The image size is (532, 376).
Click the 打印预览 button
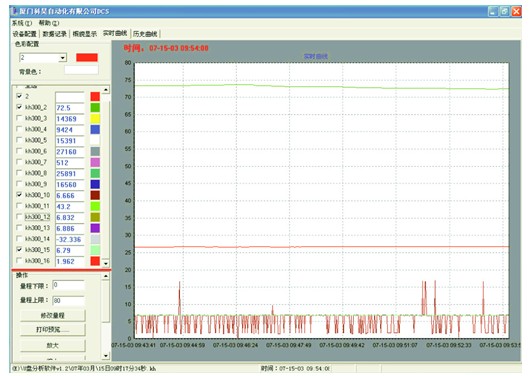(53, 330)
